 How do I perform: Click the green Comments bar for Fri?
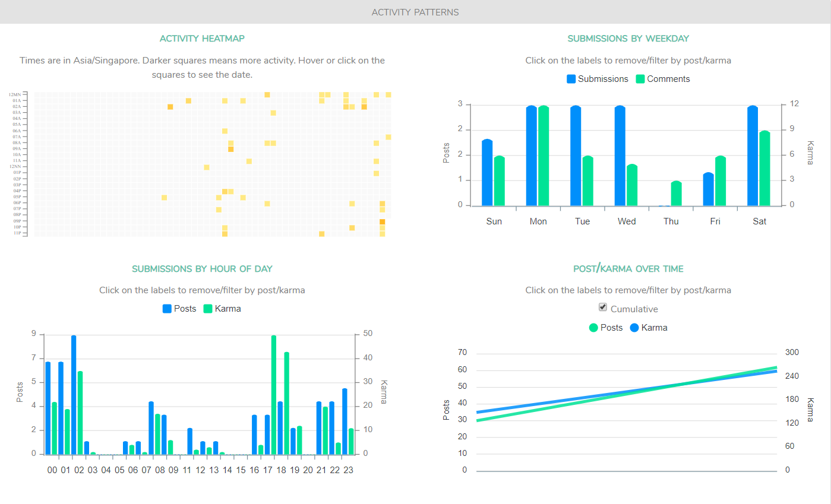pyautogui.click(x=721, y=181)
